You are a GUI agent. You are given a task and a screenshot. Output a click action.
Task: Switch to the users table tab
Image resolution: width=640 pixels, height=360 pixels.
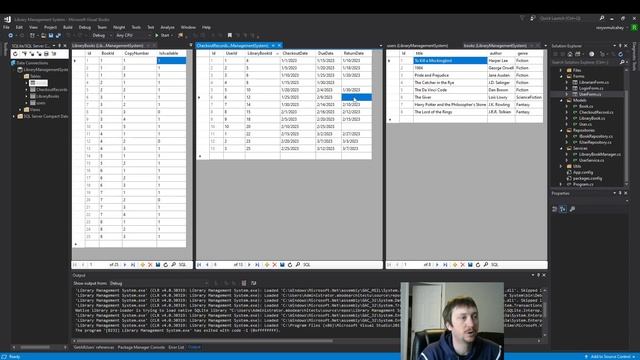[417, 45]
